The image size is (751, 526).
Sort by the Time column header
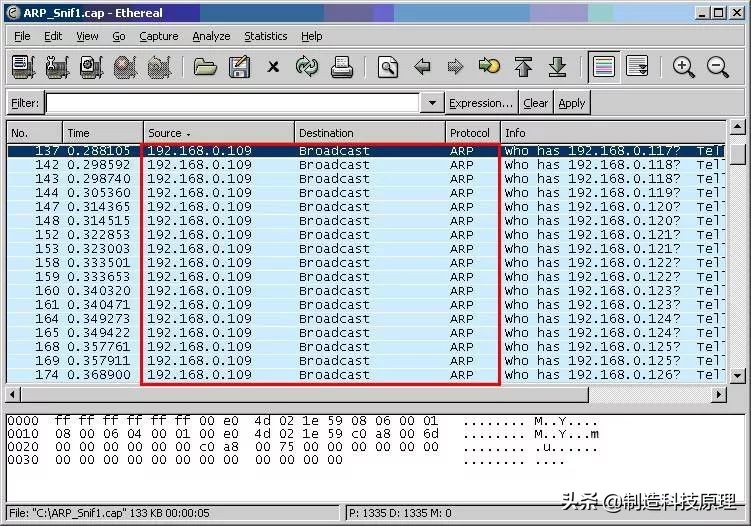pyautogui.click(x=103, y=133)
